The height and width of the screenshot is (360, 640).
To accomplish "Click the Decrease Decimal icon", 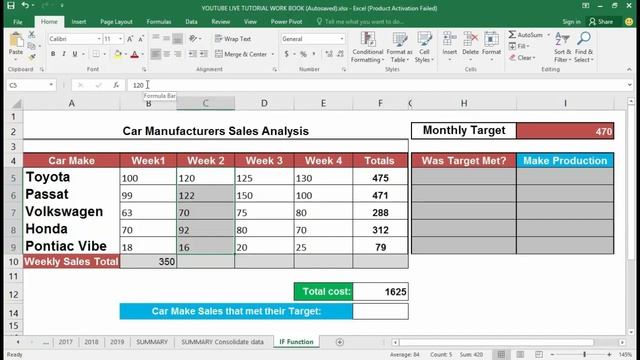I will coord(340,54).
